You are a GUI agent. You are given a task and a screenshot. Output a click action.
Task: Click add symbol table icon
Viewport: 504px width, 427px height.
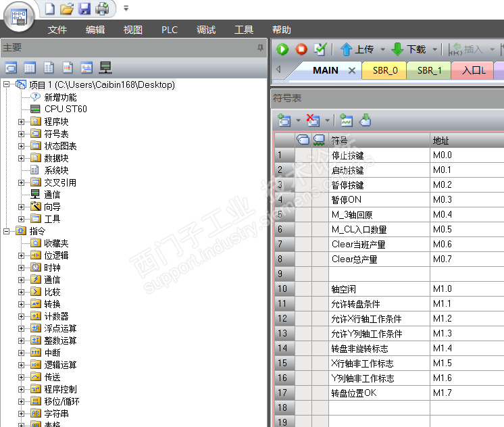[284, 120]
